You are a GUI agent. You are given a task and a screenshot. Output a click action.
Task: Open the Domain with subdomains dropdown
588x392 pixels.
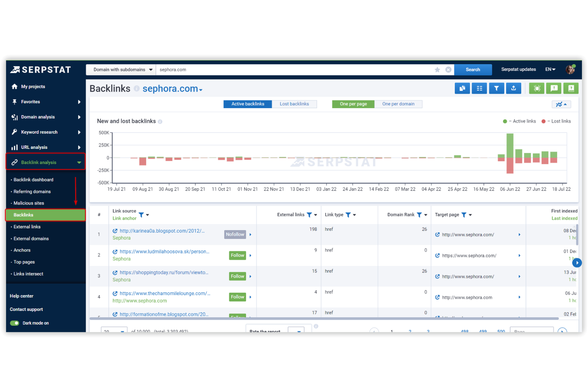[120, 70]
